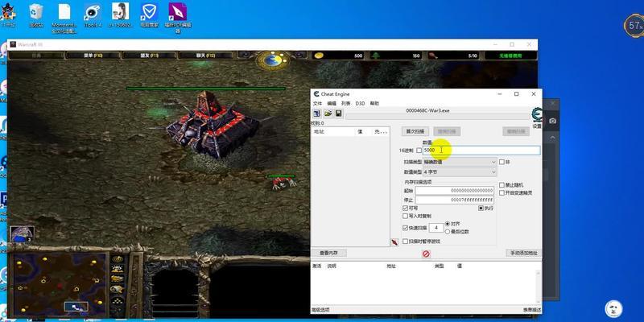
Task: Open the process list computer icon
Action: coord(316,114)
